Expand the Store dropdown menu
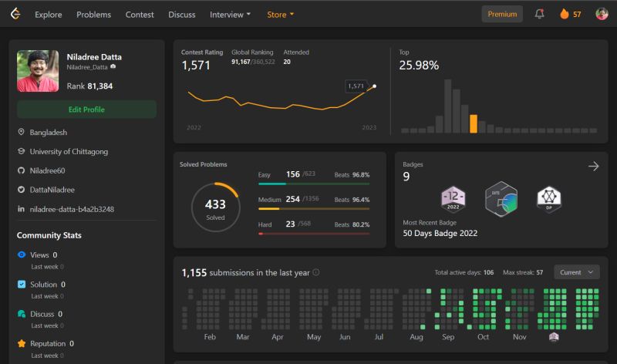This screenshot has width=617, height=364. click(x=280, y=15)
